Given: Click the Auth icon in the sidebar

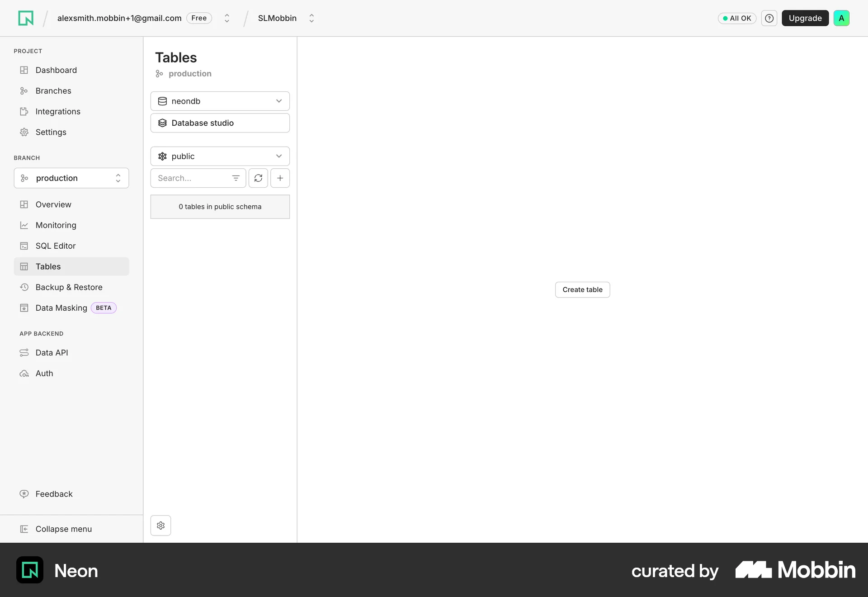Looking at the screenshot, I should point(24,374).
